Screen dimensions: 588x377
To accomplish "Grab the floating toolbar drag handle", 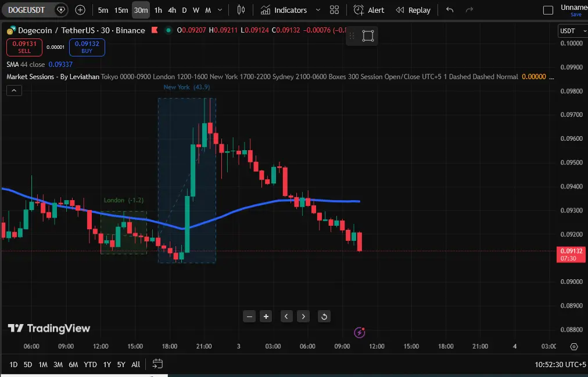I will 352,36.
